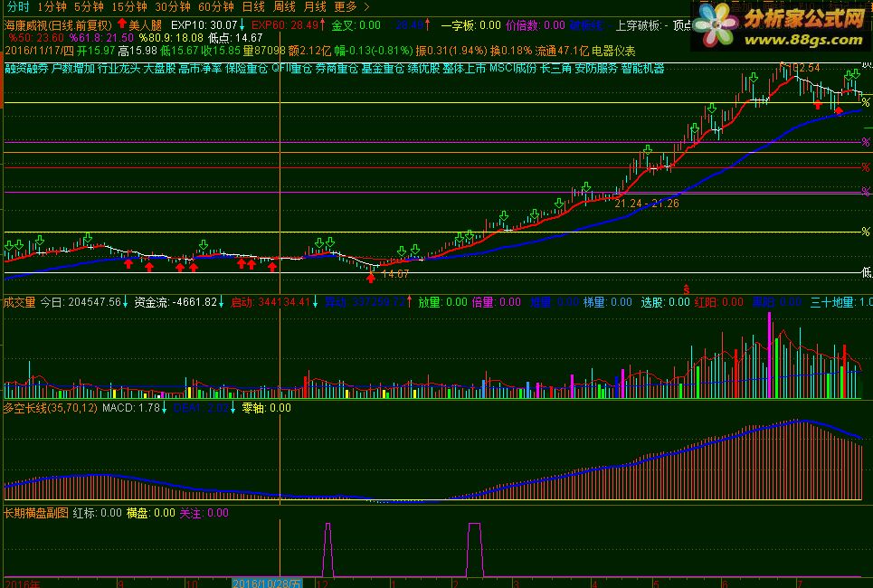This screenshot has width=873, height=588.
Task: Click the EXP10: 30.07 value
Action: (x=204, y=25)
